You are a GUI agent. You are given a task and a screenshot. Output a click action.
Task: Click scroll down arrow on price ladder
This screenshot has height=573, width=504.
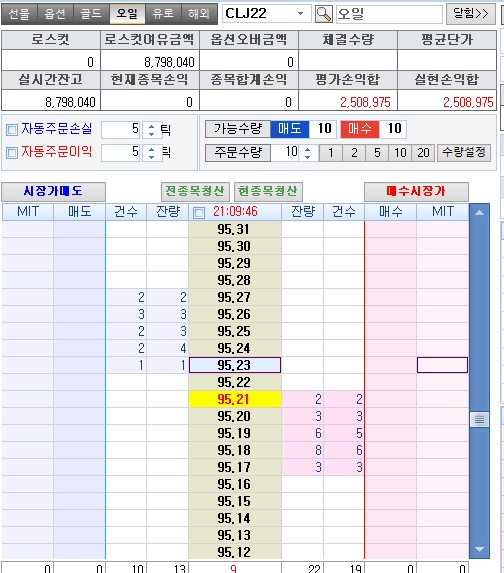(x=479, y=549)
